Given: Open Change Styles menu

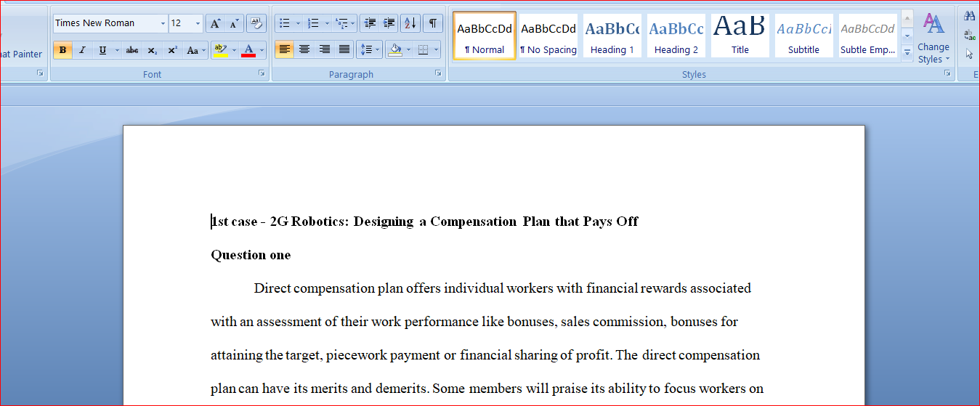Looking at the screenshot, I should tap(934, 38).
